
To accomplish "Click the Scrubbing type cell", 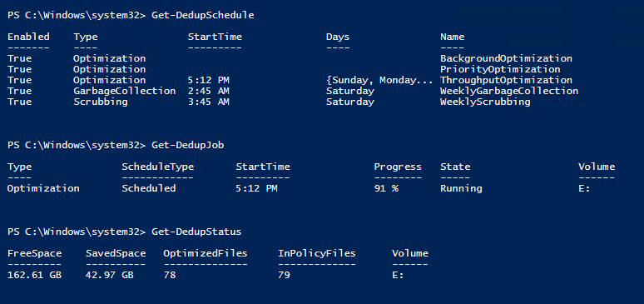I will [101, 102].
